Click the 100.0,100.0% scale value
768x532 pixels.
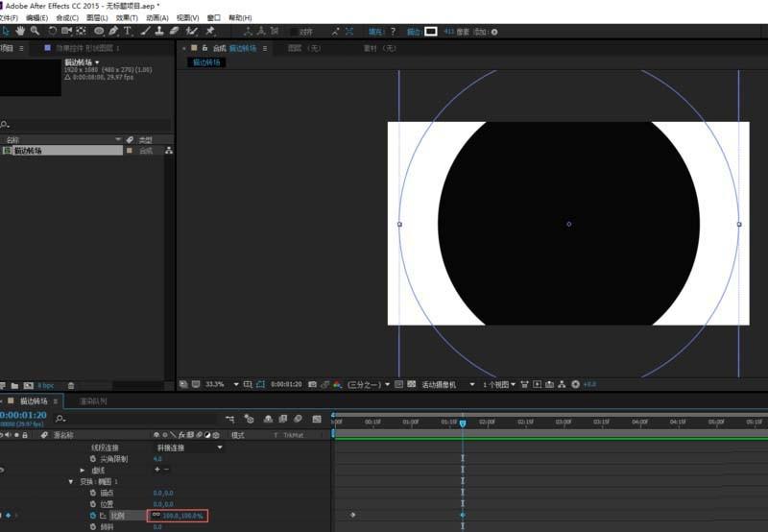(183, 516)
